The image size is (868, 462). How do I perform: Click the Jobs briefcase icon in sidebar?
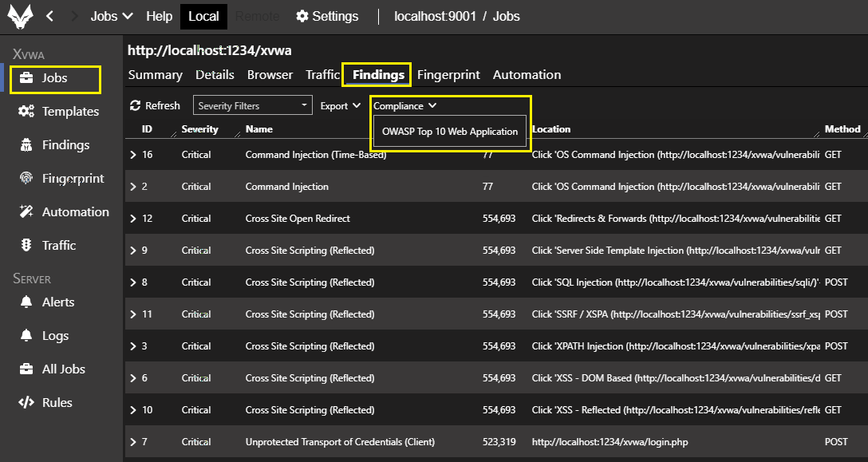[x=26, y=78]
